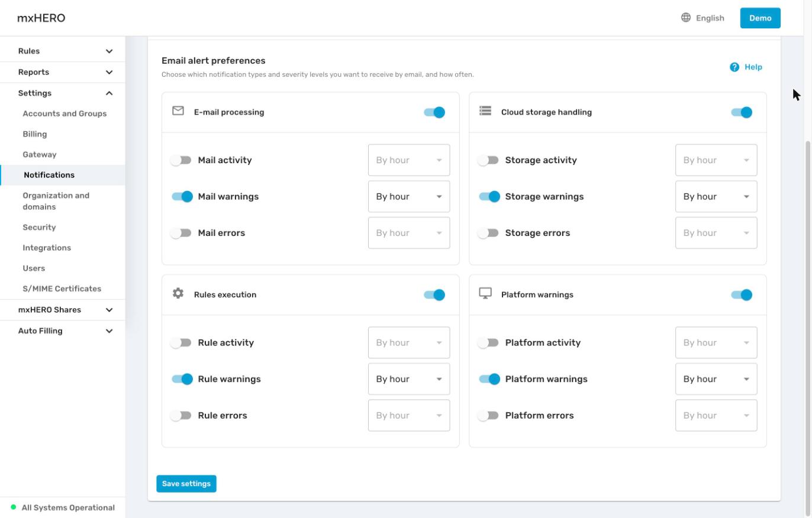
Task: Expand the Reports sidebar section
Action: tap(63, 72)
